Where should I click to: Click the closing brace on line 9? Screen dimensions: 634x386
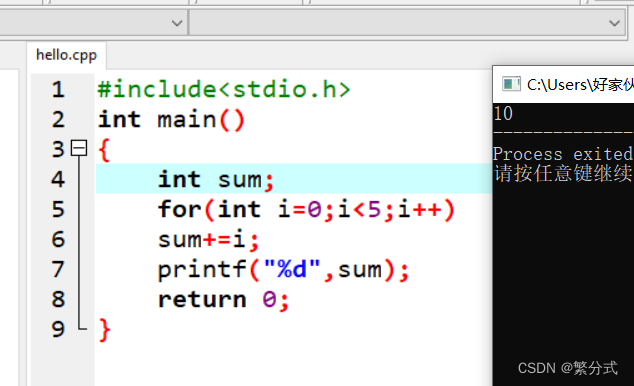104,330
